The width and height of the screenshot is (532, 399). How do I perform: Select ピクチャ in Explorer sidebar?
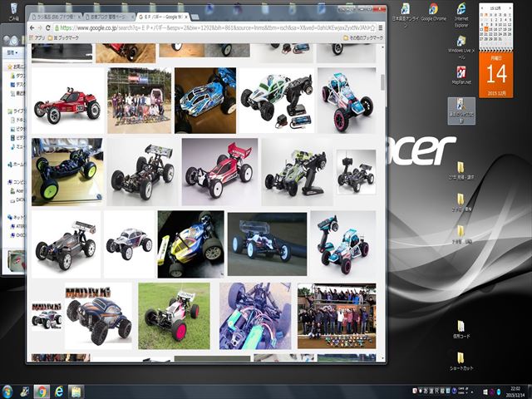tap(17, 129)
